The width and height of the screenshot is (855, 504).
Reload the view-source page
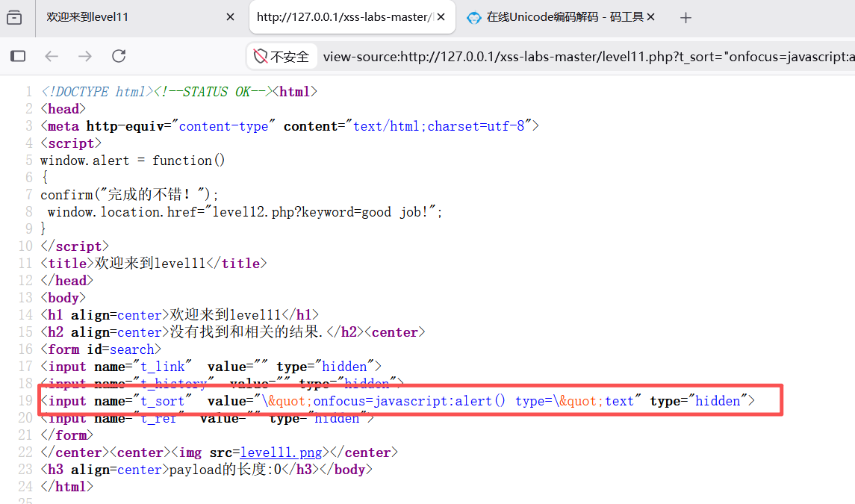coord(119,56)
